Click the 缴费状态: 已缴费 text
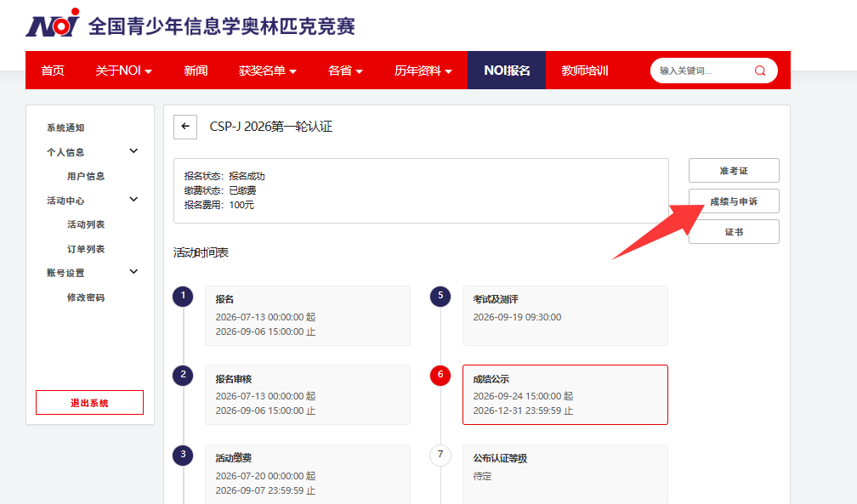Screen dimensions: 857x504 click(220, 190)
